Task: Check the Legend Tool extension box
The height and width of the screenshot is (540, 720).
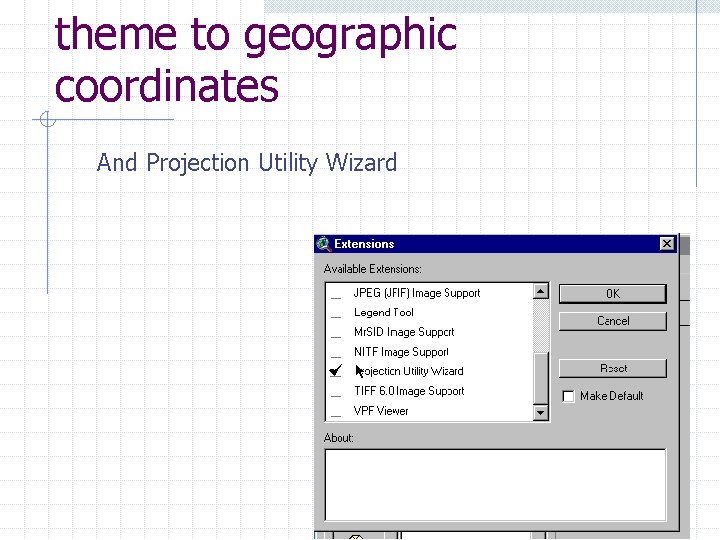Action: click(336, 313)
